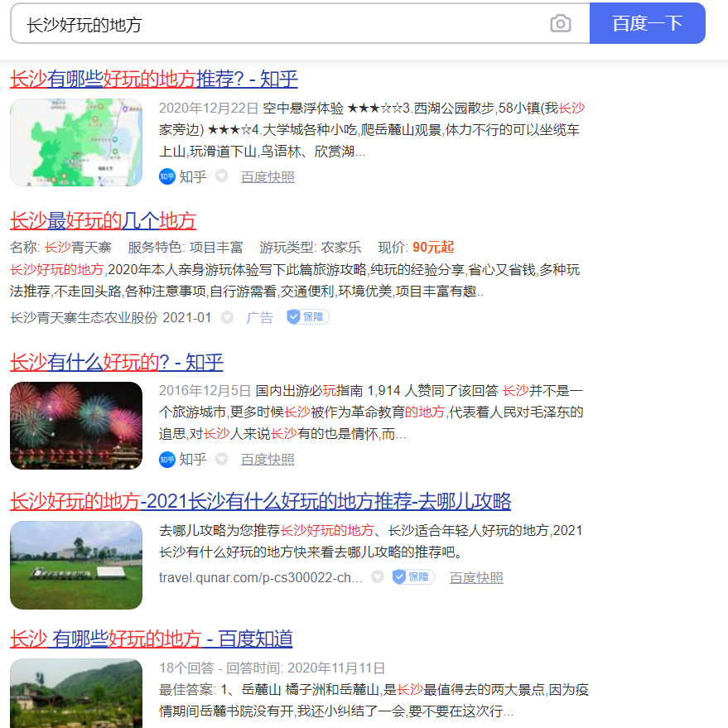Screen dimensions: 728x728
Task: Focus the search box containing 长沙好玩的地方
Action: click(282, 24)
